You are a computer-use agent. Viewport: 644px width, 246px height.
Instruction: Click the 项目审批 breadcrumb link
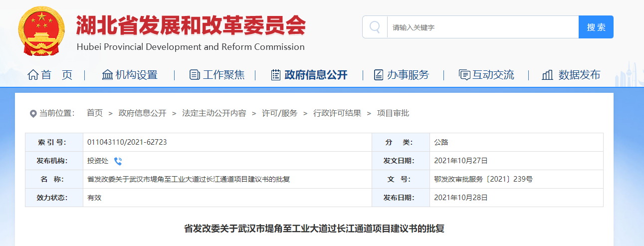[393, 113]
